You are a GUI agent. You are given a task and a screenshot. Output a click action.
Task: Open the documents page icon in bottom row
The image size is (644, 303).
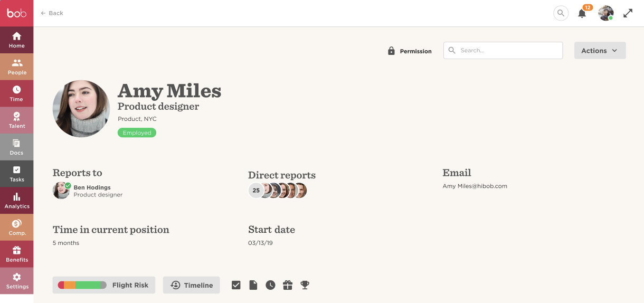[253, 285]
